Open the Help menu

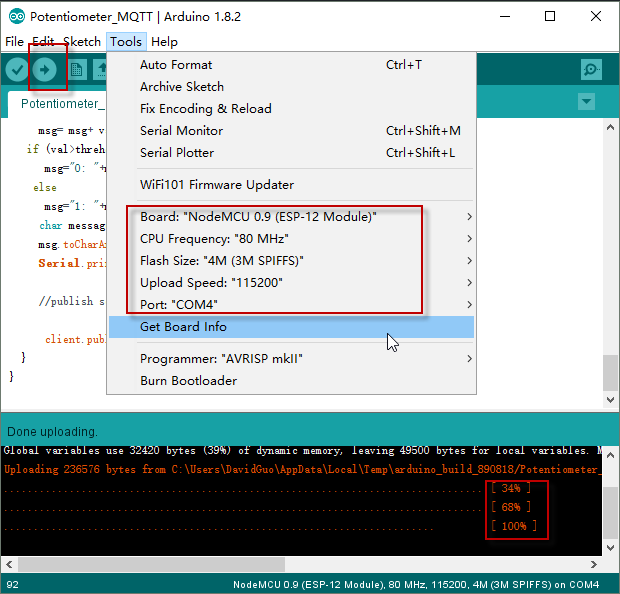[x=164, y=42]
